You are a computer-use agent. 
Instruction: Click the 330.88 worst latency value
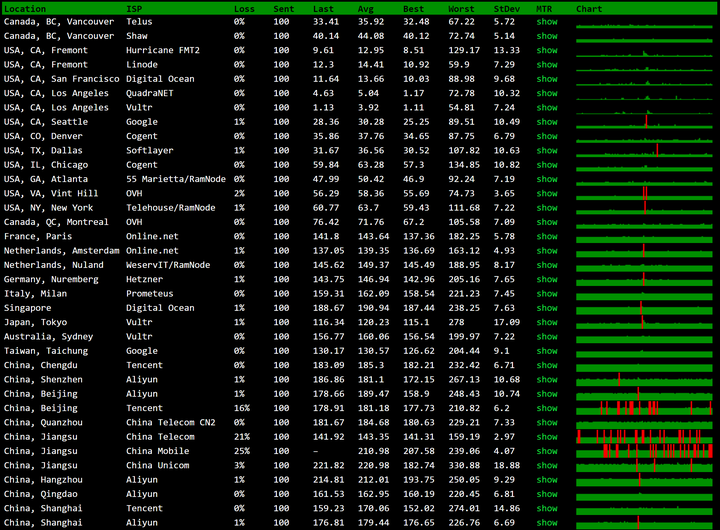[464, 465]
